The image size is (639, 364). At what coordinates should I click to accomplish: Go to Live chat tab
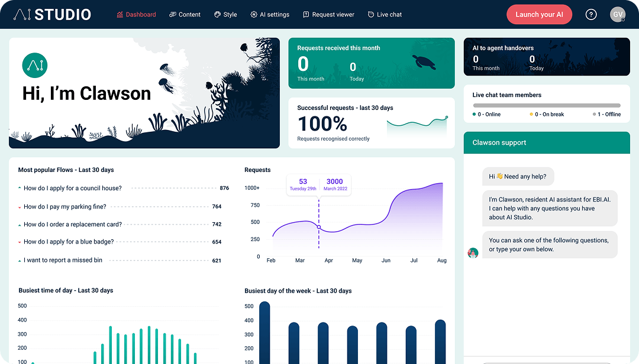coord(385,15)
